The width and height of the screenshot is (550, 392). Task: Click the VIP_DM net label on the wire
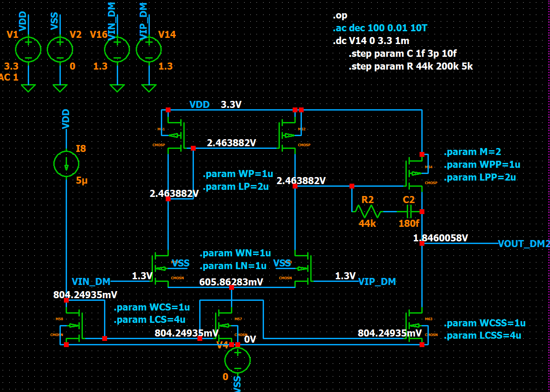click(377, 281)
